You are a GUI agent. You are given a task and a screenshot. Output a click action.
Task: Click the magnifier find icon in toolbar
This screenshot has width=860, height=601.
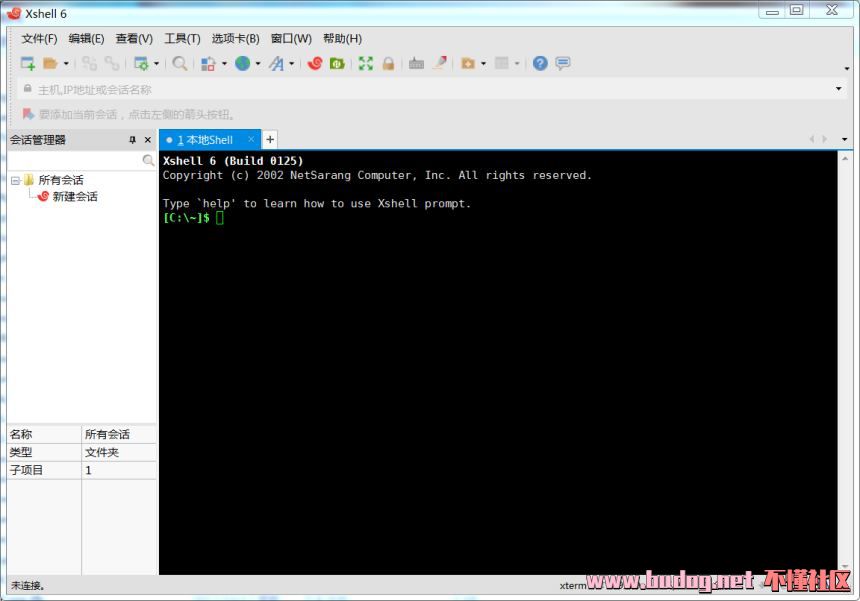(179, 63)
